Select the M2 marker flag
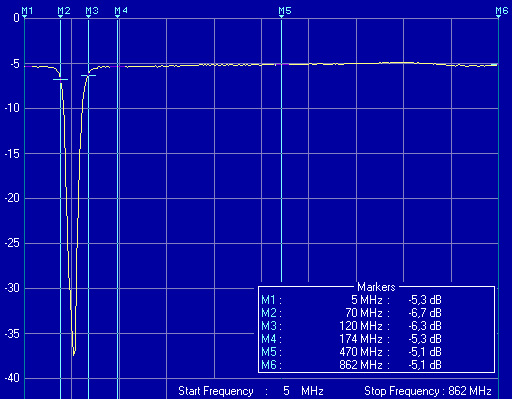Viewport: 512px width, 399px height. pyautogui.click(x=64, y=11)
